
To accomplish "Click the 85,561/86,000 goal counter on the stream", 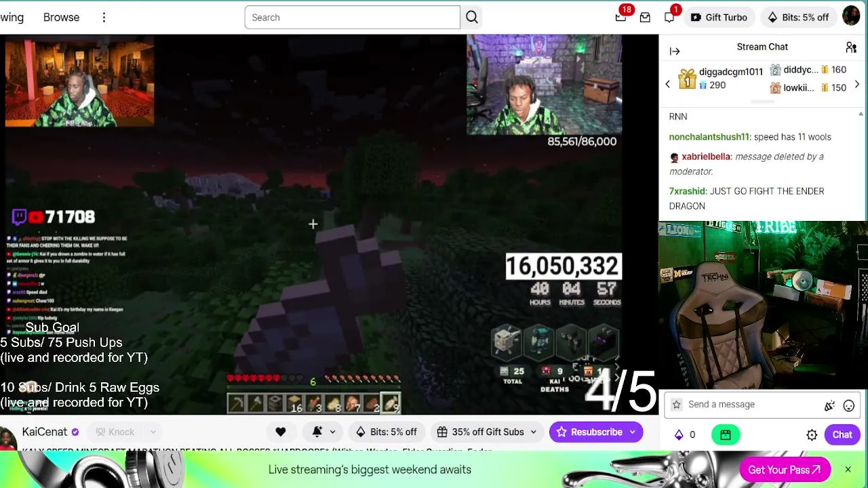I will pos(582,142).
